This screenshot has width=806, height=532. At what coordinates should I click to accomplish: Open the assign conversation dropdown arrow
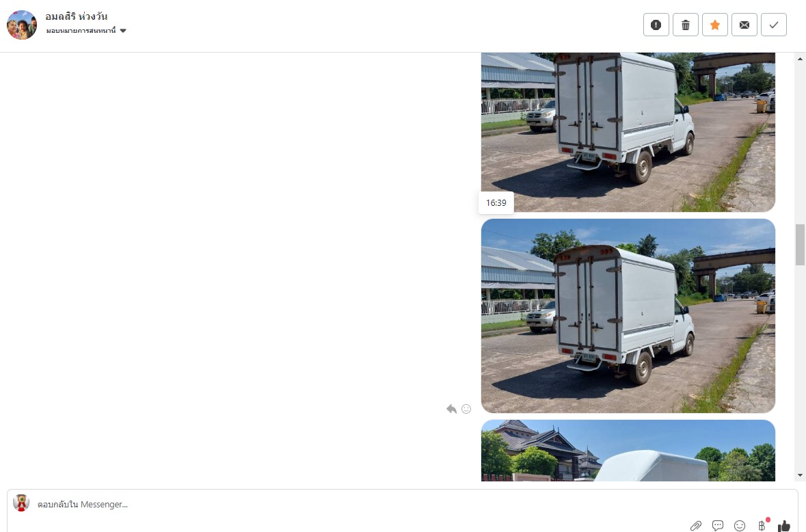tap(123, 31)
